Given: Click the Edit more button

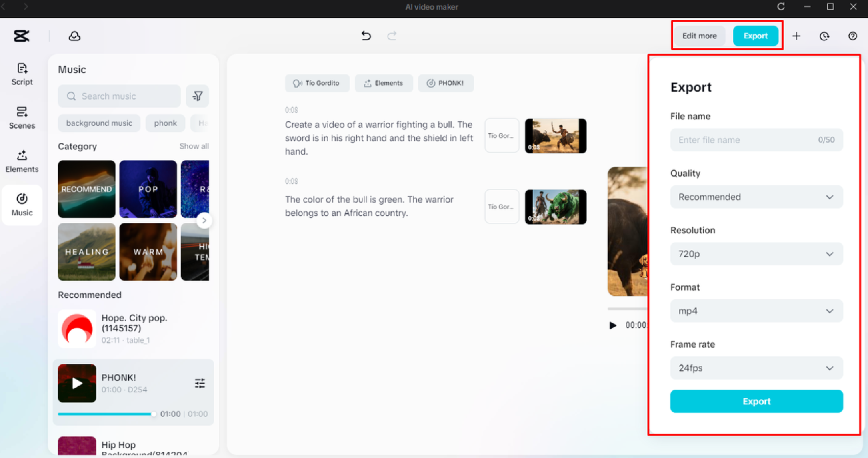Looking at the screenshot, I should [699, 36].
